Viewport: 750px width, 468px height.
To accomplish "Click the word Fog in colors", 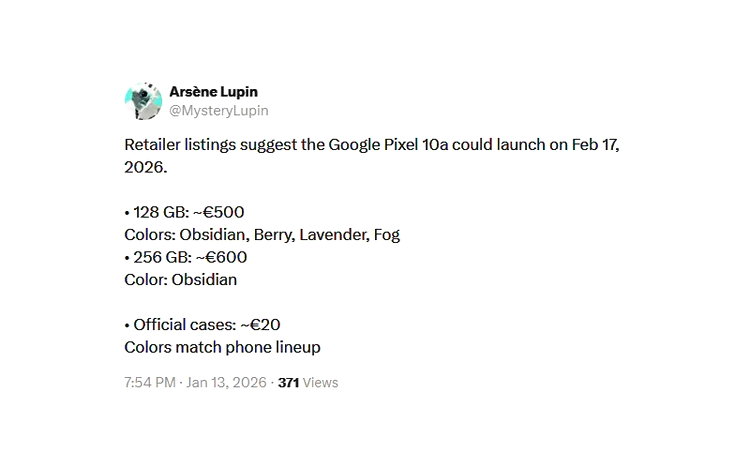I will 386,235.
